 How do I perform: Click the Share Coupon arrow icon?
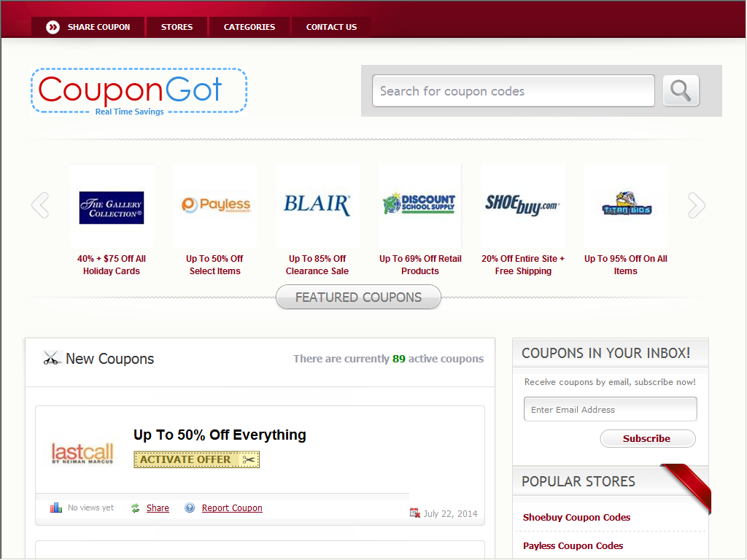[53, 27]
